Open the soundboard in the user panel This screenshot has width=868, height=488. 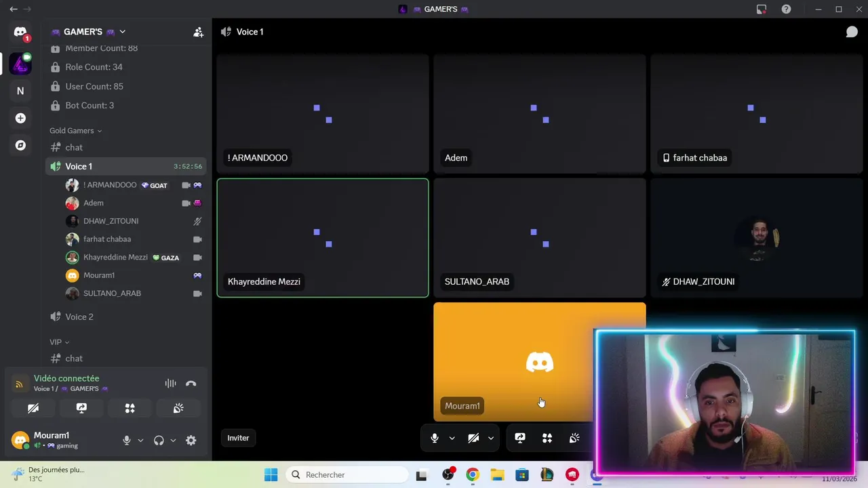point(178,408)
